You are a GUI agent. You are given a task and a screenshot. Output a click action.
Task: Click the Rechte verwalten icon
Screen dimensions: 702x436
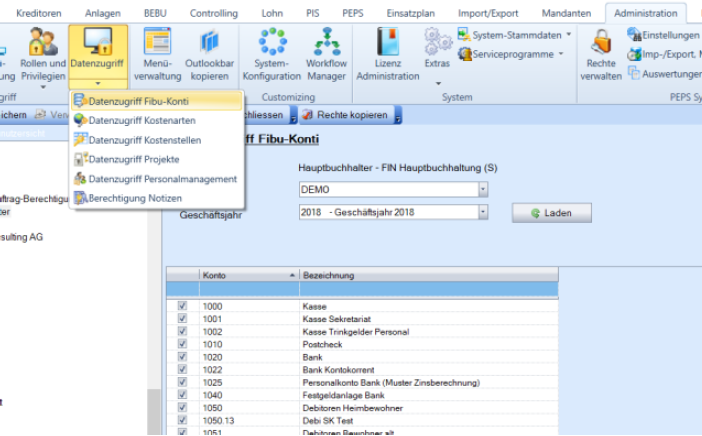(600, 55)
